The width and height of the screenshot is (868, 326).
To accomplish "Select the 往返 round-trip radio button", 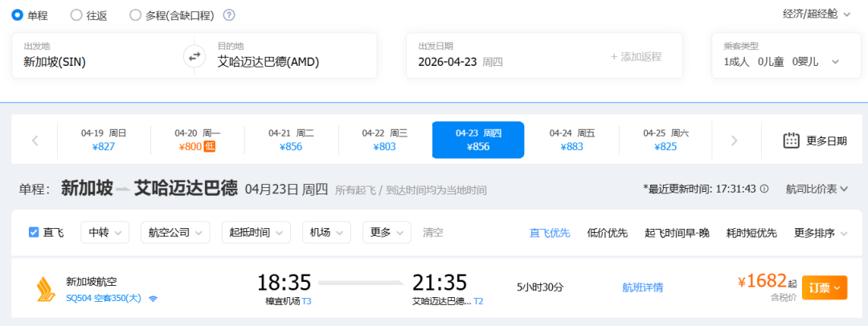I will point(76,15).
